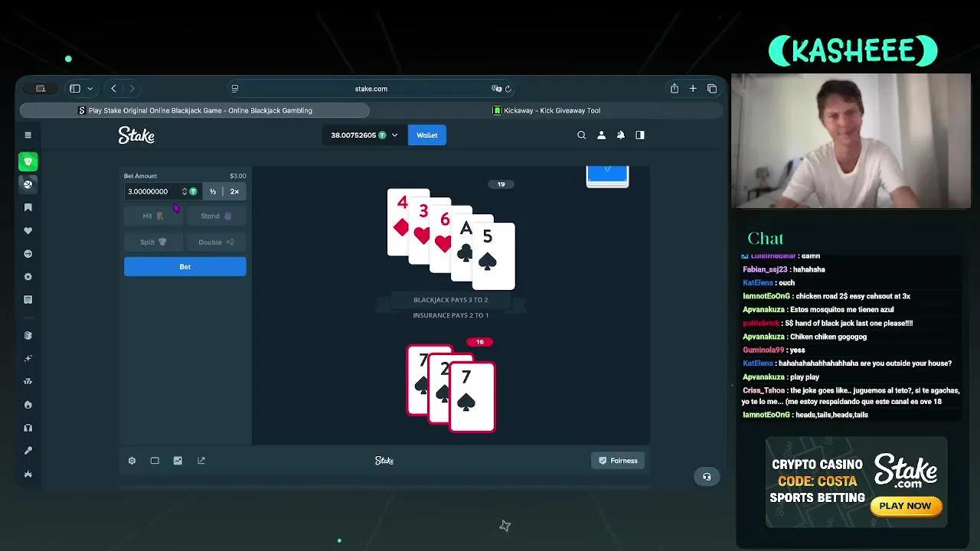This screenshot has height=551, width=980.
Task: Open live support headset floating button
Action: click(707, 477)
